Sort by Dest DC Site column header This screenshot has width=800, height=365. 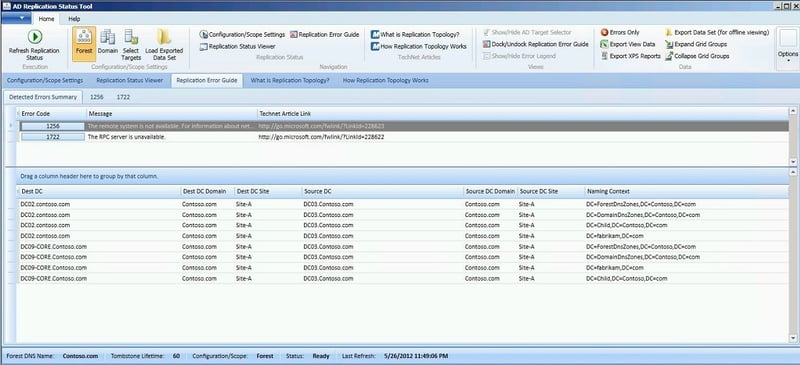267,191
